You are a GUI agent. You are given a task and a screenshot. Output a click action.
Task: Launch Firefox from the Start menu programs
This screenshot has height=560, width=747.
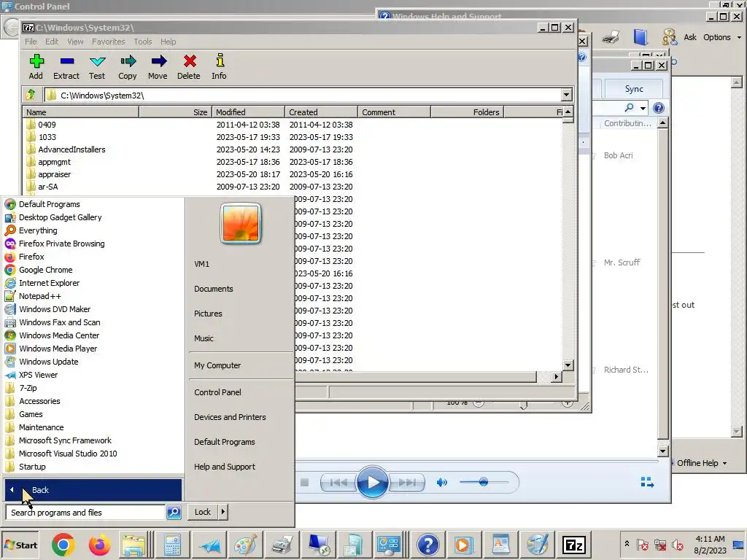pyautogui.click(x=31, y=257)
